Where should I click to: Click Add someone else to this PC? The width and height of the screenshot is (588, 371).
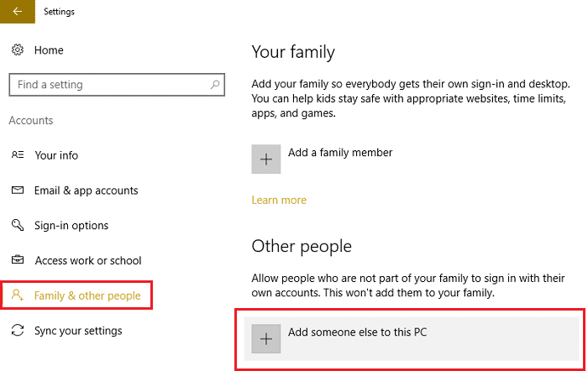(x=357, y=332)
